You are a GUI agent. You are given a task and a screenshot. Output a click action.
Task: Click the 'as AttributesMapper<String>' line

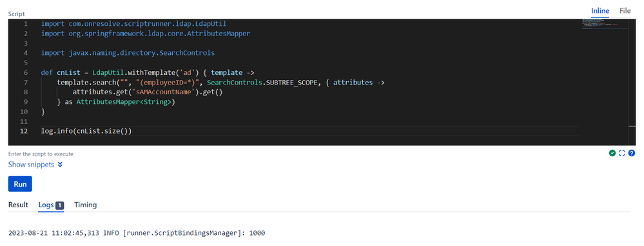tap(116, 102)
